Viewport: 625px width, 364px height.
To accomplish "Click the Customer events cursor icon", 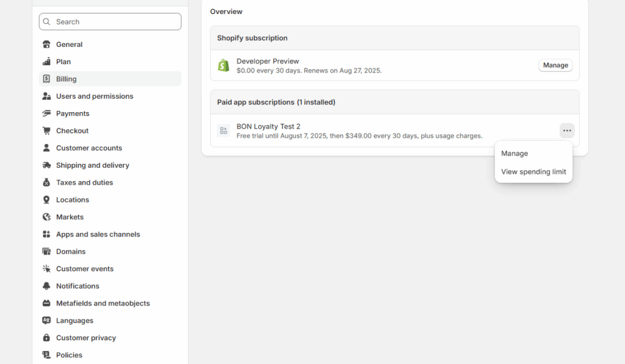I will coord(46,269).
